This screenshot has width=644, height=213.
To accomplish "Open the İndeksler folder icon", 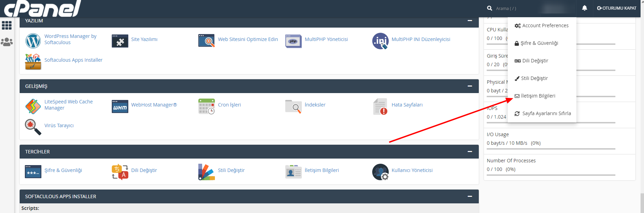I will 294,106.
